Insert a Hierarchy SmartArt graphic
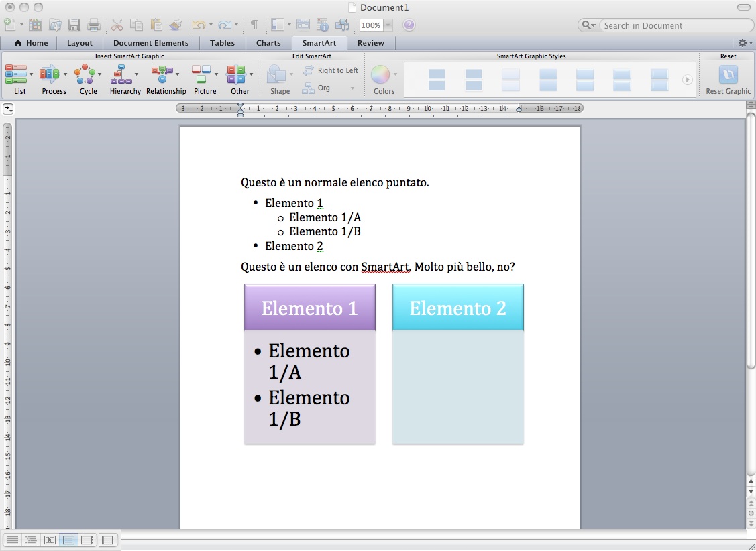 pyautogui.click(x=125, y=80)
